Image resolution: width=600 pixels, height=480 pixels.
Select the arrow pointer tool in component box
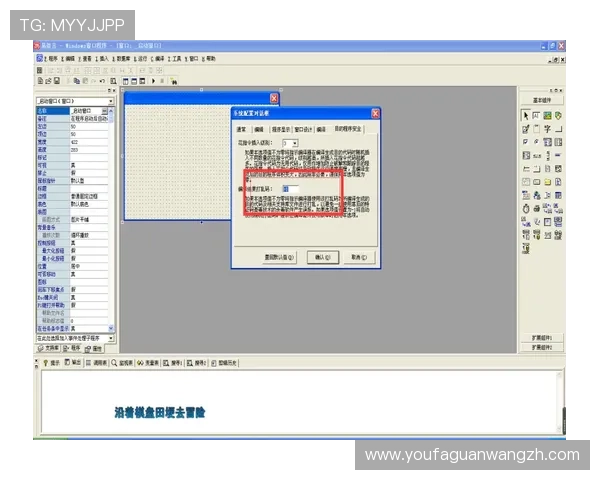pyautogui.click(x=525, y=116)
